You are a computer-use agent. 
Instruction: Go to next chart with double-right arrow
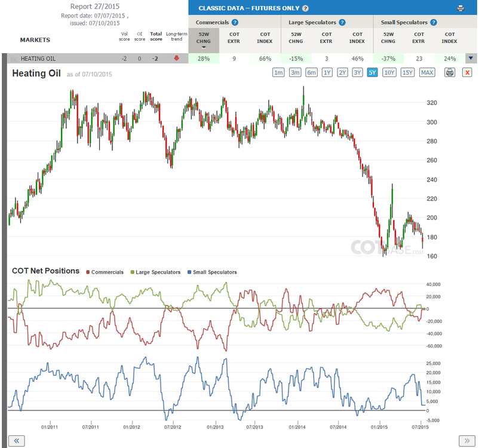pyautogui.click(x=467, y=441)
